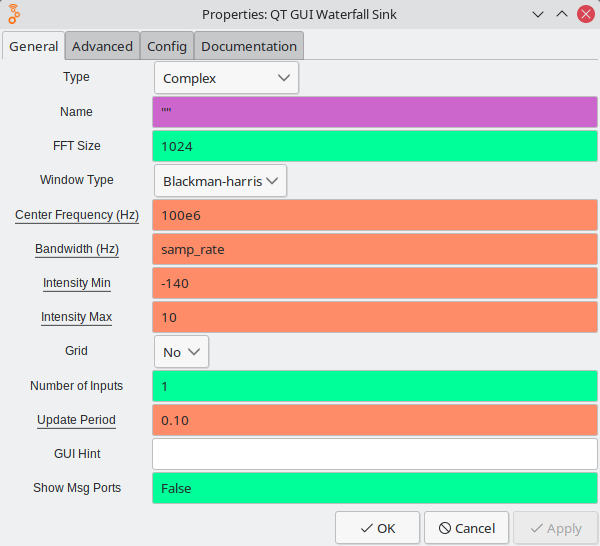This screenshot has height=546, width=600.
Task: Edit the FFT Size field showing 1024
Action: coord(374,146)
